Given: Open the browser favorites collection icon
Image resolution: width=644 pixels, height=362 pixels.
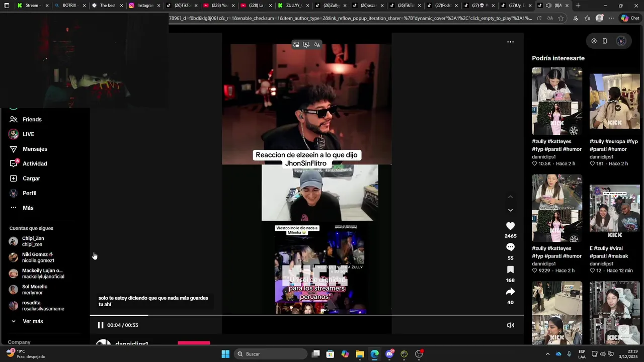Looking at the screenshot, I should (587, 18).
